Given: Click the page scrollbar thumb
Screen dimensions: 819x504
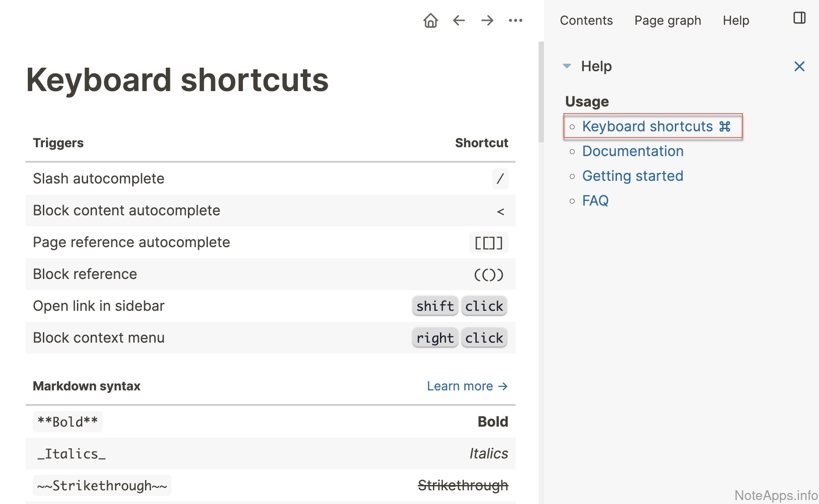Looking at the screenshot, I should tap(541, 92).
